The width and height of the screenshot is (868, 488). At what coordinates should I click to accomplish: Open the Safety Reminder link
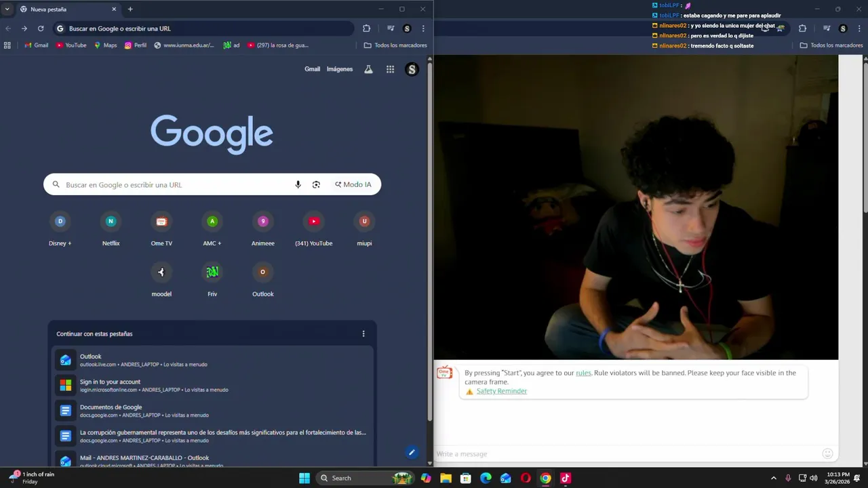point(501,391)
